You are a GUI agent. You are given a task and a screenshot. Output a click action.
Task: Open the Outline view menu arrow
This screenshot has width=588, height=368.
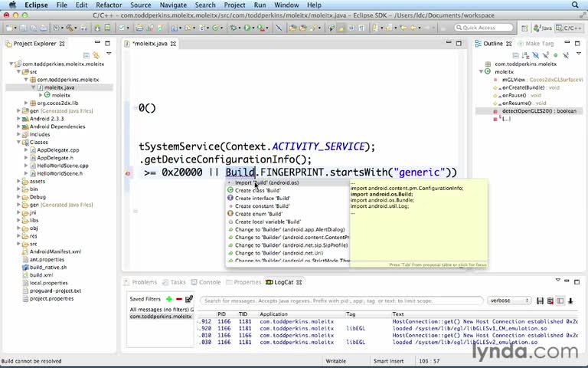click(x=579, y=54)
